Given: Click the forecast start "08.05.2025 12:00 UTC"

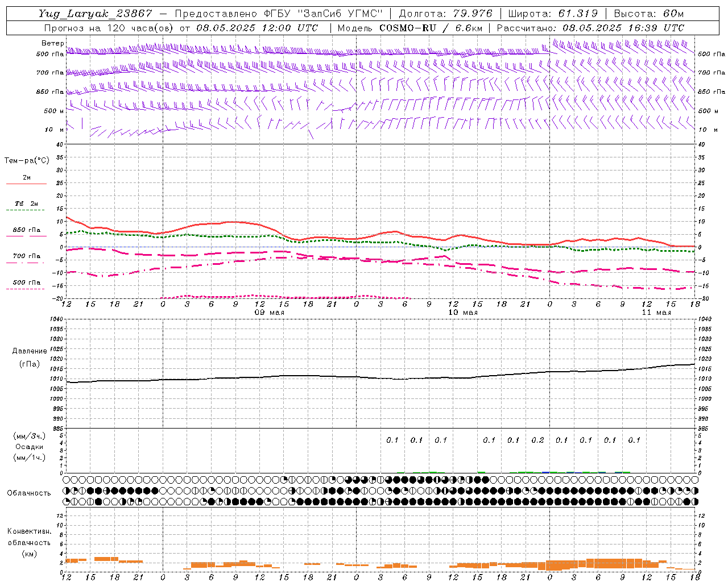Looking at the screenshot, I should click(257, 27).
